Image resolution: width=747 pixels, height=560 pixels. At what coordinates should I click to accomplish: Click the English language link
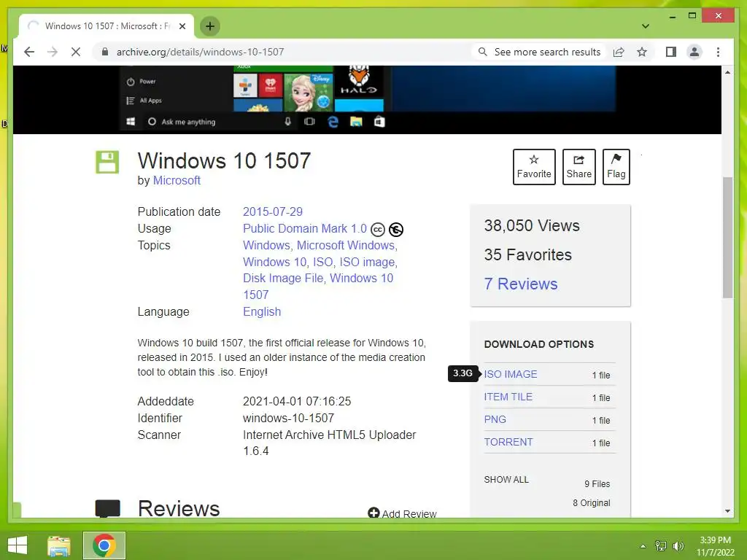262,312
